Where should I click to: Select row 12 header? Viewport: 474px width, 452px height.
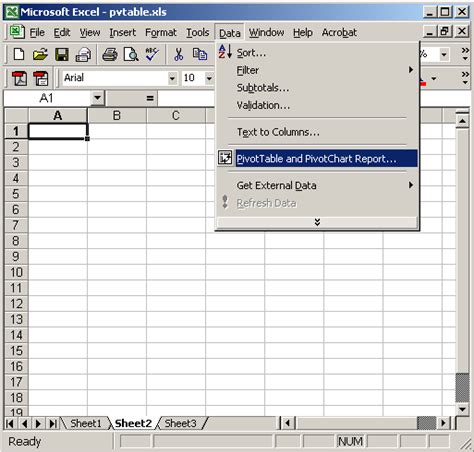[16, 303]
